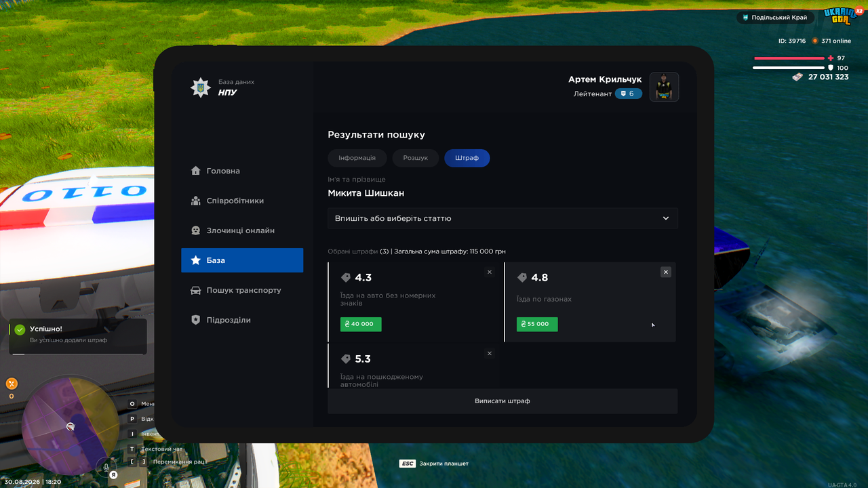Image resolution: width=868 pixels, height=488 pixels.
Task: Open the Головна menu section
Action: [242, 171]
